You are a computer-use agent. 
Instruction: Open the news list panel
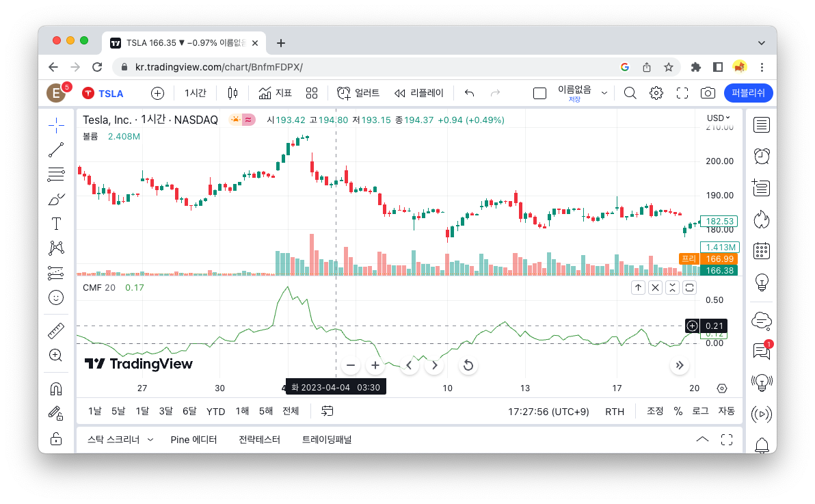[x=762, y=188]
